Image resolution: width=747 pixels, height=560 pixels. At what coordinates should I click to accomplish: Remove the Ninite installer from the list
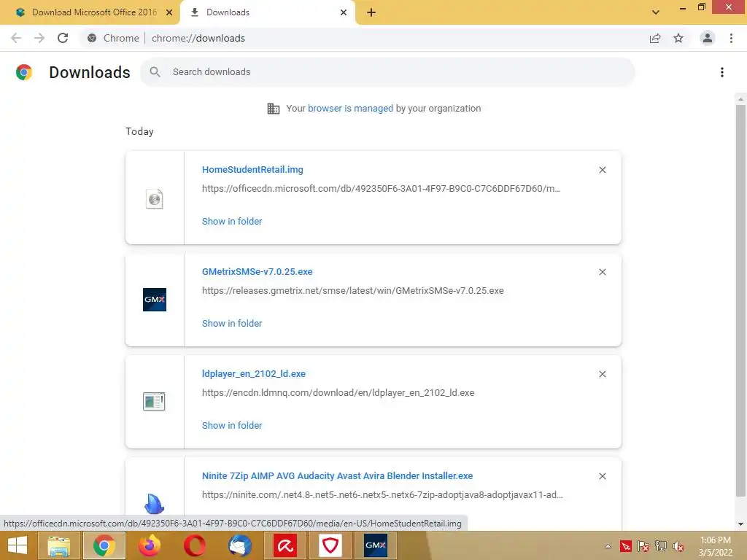tap(602, 476)
